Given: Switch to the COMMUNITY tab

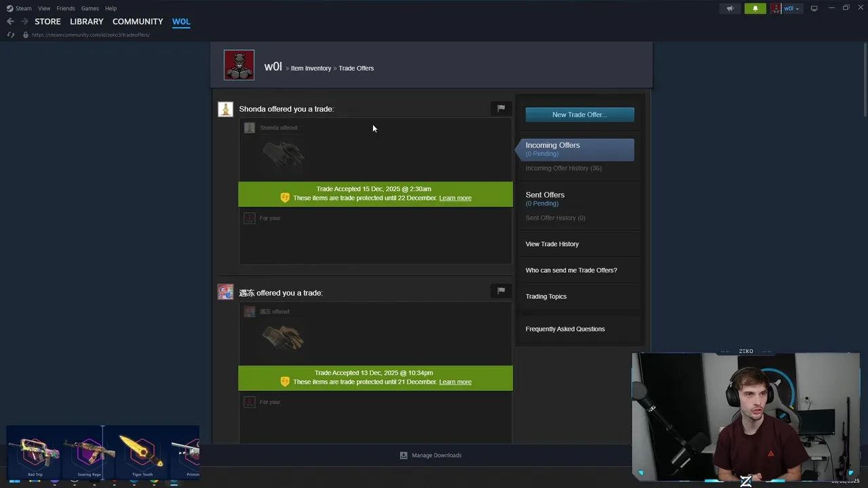Looking at the screenshot, I should pos(138,22).
